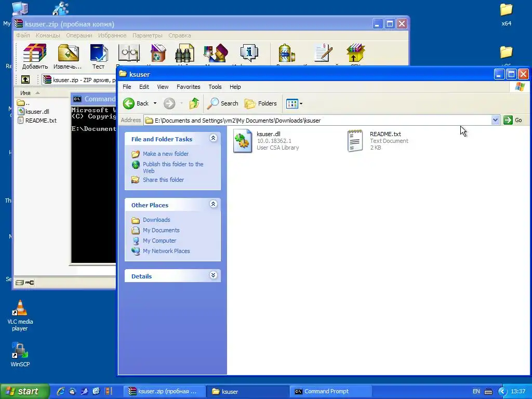The height and width of the screenshot is (399, 532).
Task: Click Publish this folder to the Web
Action: pyautogui.click(x=173, y=168)
